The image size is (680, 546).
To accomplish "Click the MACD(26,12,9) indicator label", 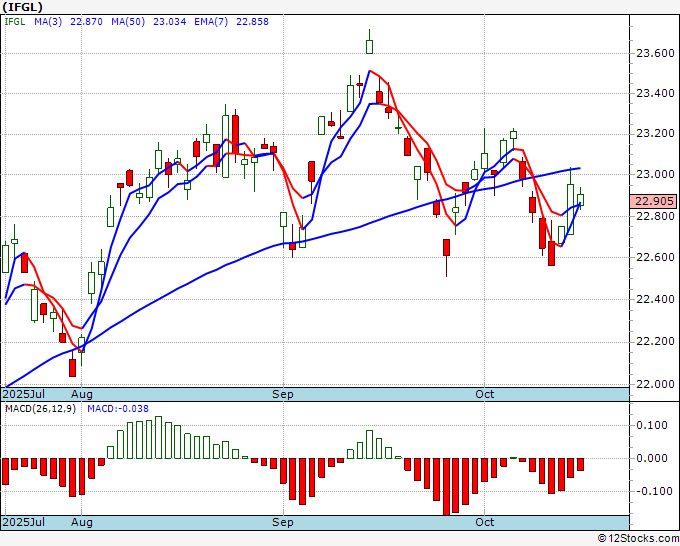I will [40, 409].
